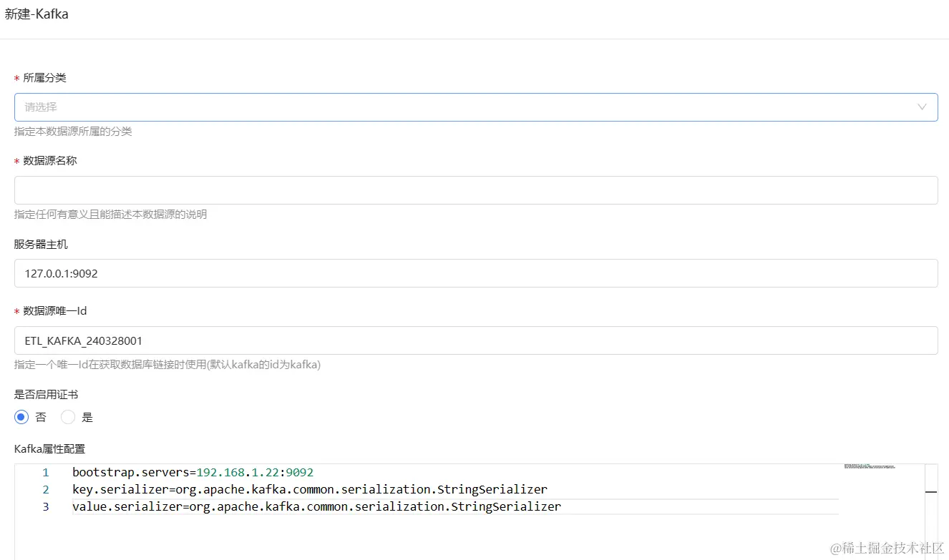Click the 所属分类 field label
949x560 pixels.
point(44,78)
